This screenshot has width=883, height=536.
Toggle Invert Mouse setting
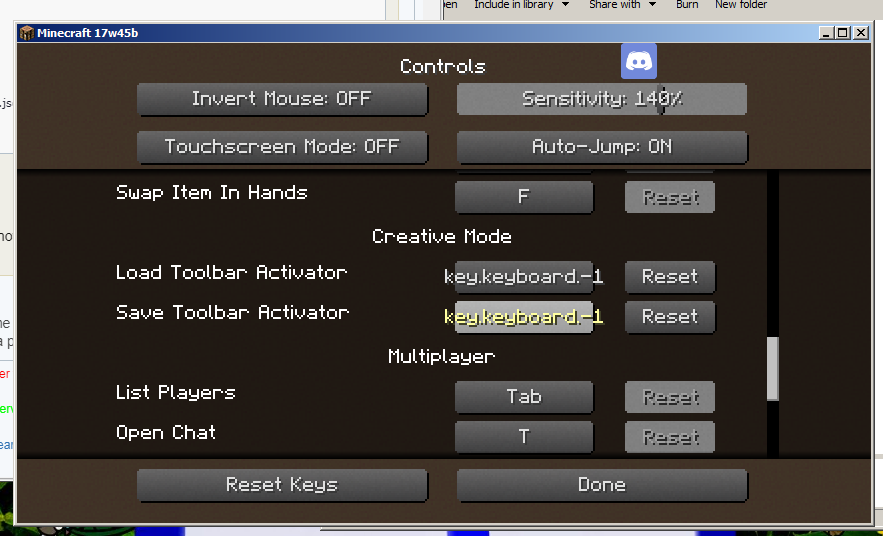pyautogui.click(x=282, y=99)
